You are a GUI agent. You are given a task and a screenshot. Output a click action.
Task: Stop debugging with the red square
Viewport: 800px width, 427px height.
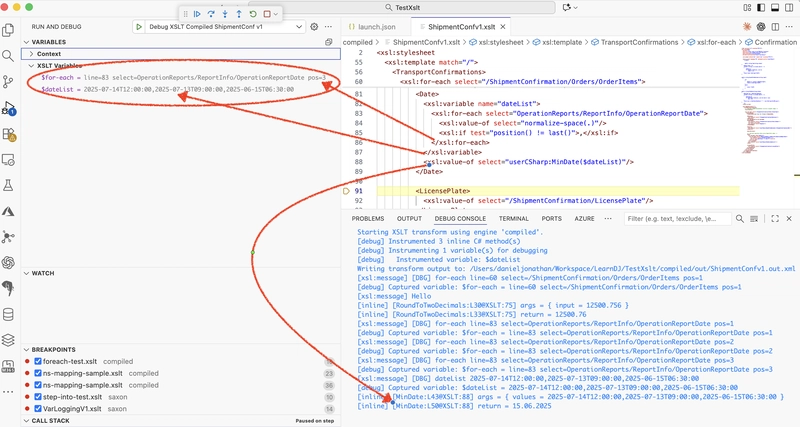click(x=267, y=14)
